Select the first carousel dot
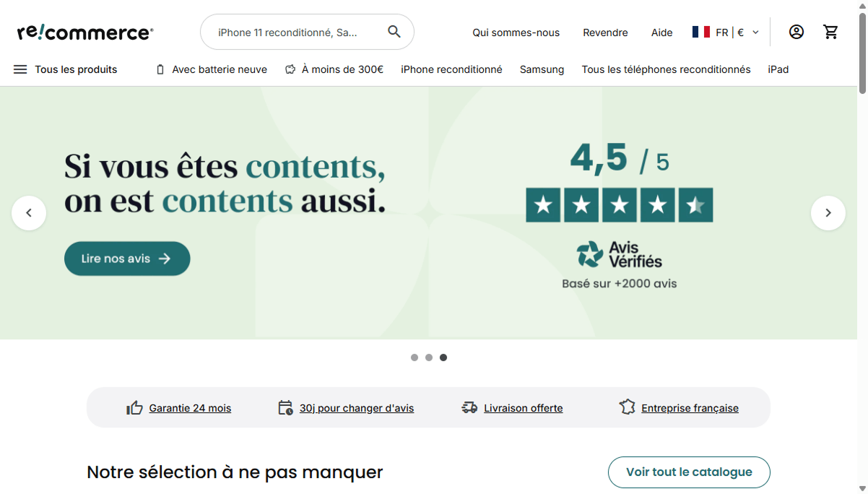Screen dimensions: 868x494 415,357
